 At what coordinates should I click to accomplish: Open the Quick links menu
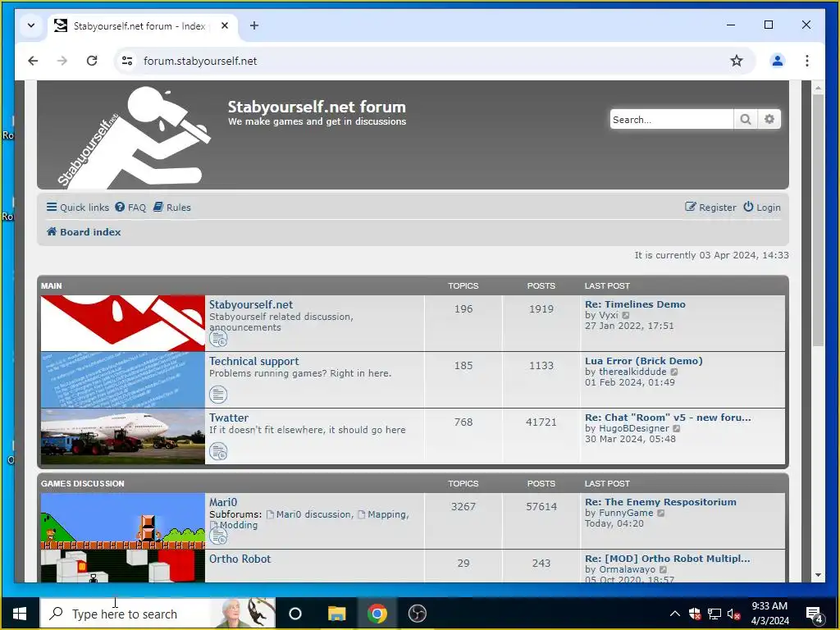tap(78, 208)
